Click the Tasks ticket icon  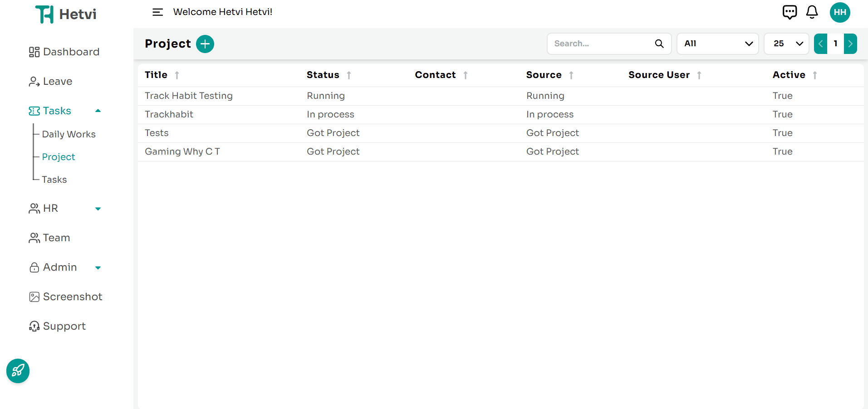[34, 111]
